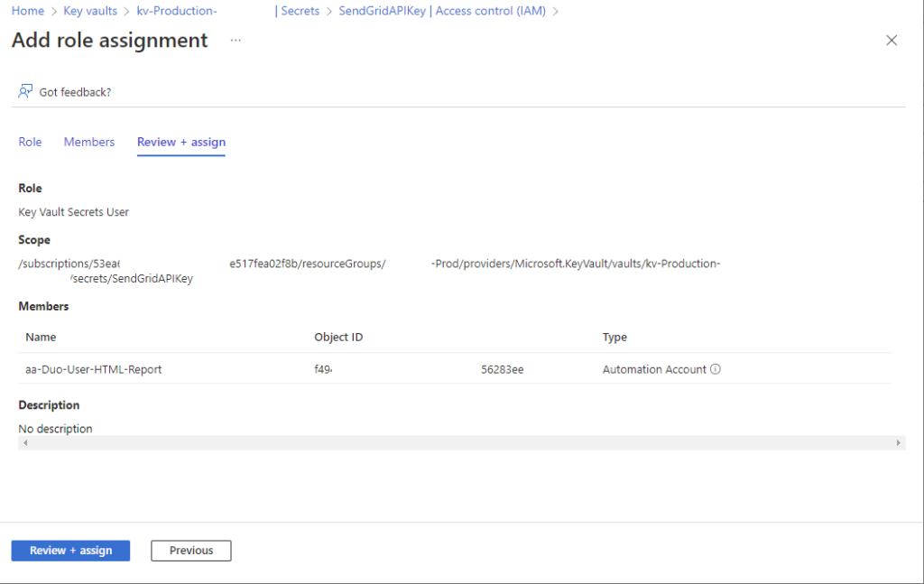This screenshot has width=924, height=584.
Task: Click the Scope section label
Action: (34, 240)
